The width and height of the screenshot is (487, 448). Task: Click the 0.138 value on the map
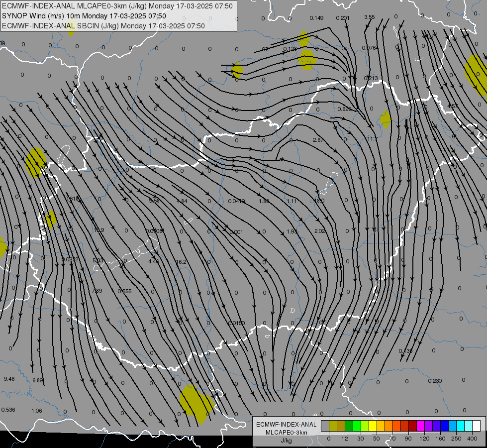click(x=405, y=351)
